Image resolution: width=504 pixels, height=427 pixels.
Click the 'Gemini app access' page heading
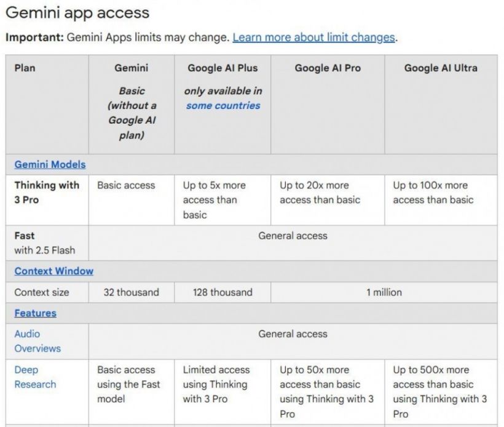click(x=77, y=12)
